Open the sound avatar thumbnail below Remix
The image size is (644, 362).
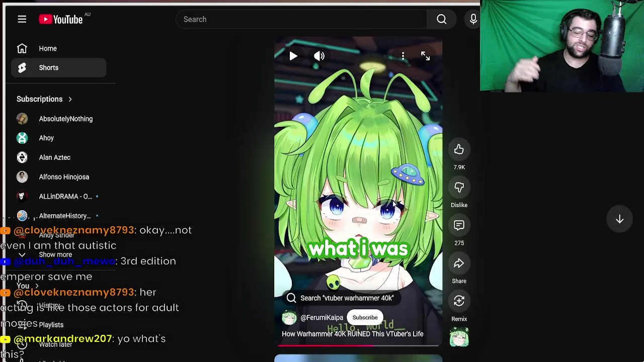459,337
